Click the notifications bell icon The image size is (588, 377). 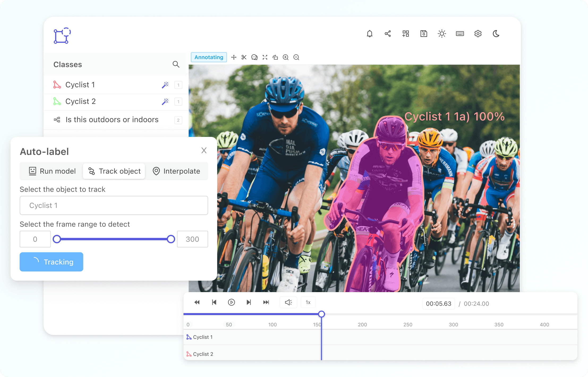tap(369, 34)
